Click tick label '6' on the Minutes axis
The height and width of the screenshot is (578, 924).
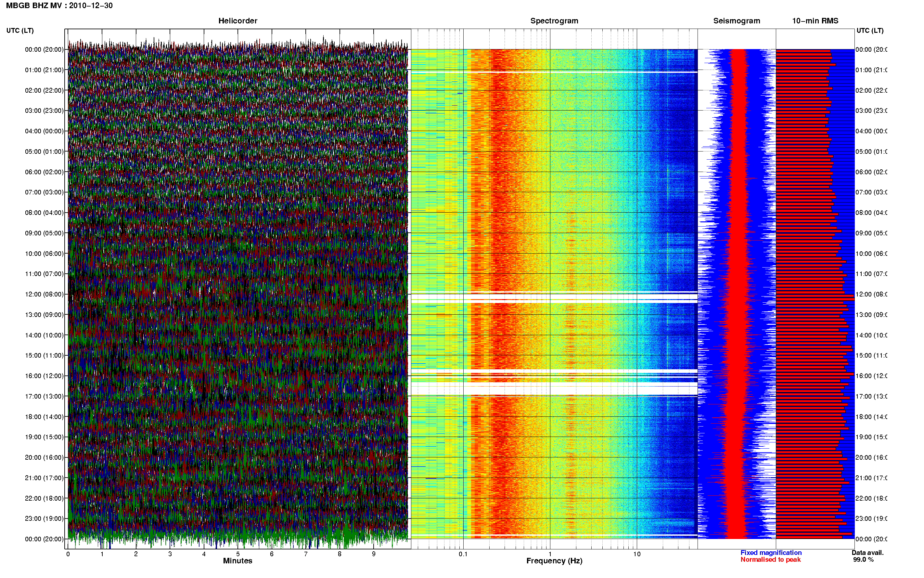272,554
